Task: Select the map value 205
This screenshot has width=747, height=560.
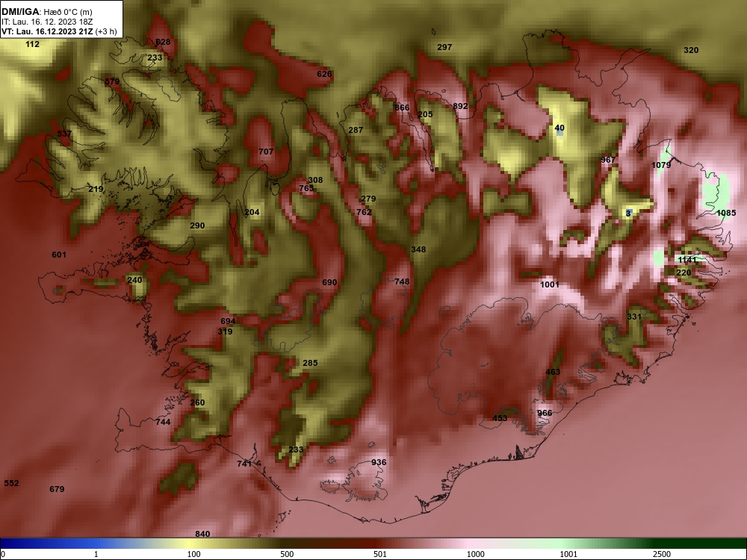Action: point(426,114)
